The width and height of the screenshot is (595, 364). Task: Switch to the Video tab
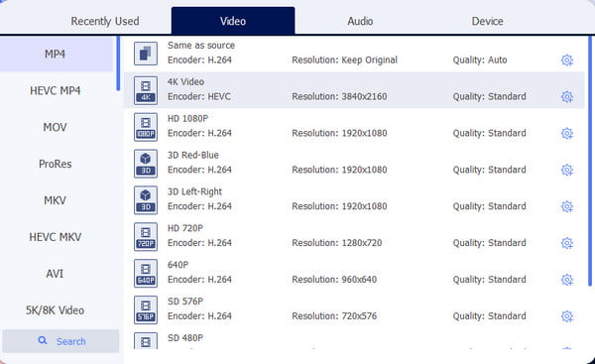point(233,21)
